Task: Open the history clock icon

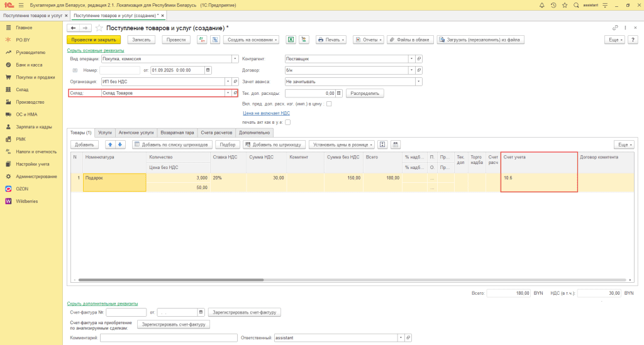Action: (x=553, y=5)
